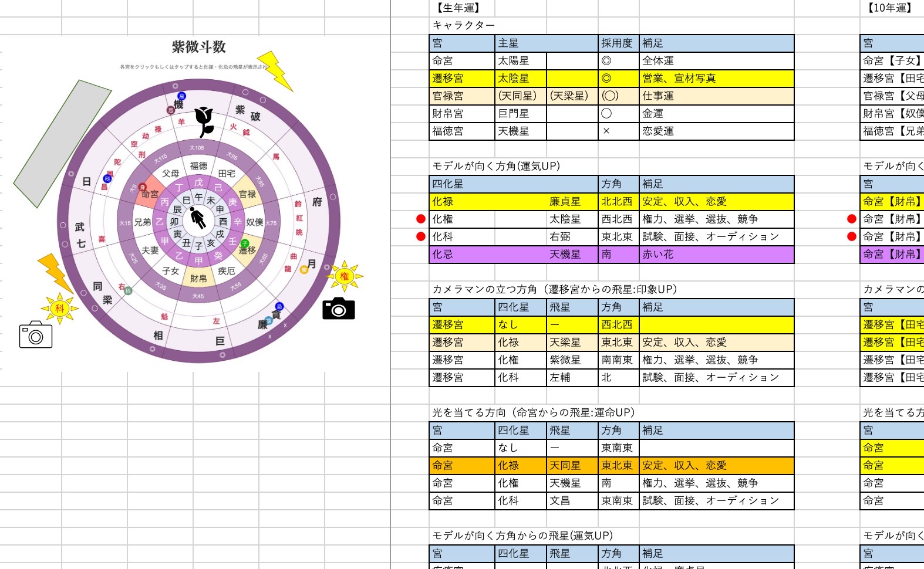
Task: Click the 兄弟 palace segment in the chart
Action: (143, 222)
